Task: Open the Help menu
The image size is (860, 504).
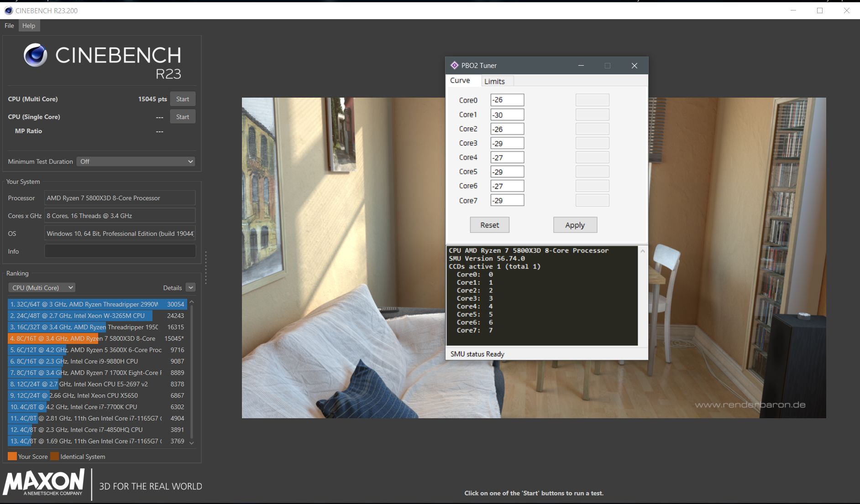Action: click(29, 26)
